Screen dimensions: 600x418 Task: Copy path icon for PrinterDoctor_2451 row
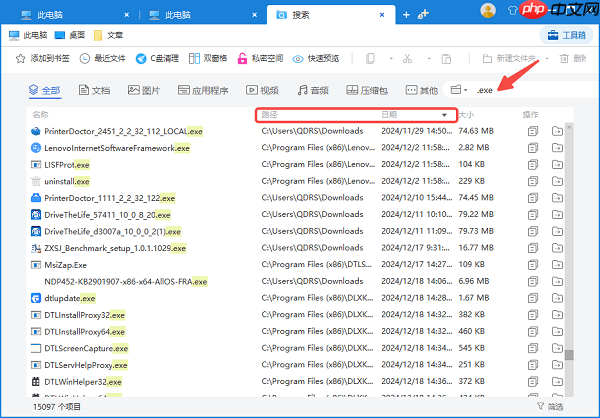click(x=533, y=131)
